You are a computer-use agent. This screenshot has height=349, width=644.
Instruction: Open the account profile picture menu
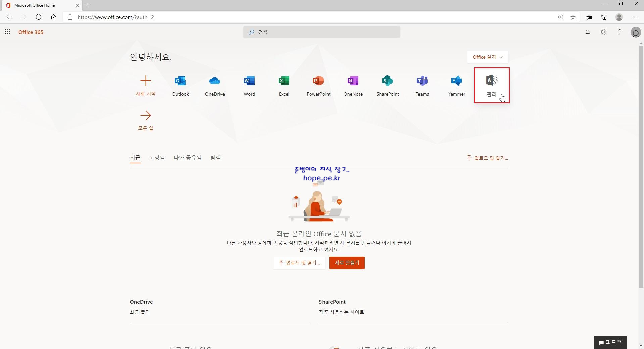(636, 32)
